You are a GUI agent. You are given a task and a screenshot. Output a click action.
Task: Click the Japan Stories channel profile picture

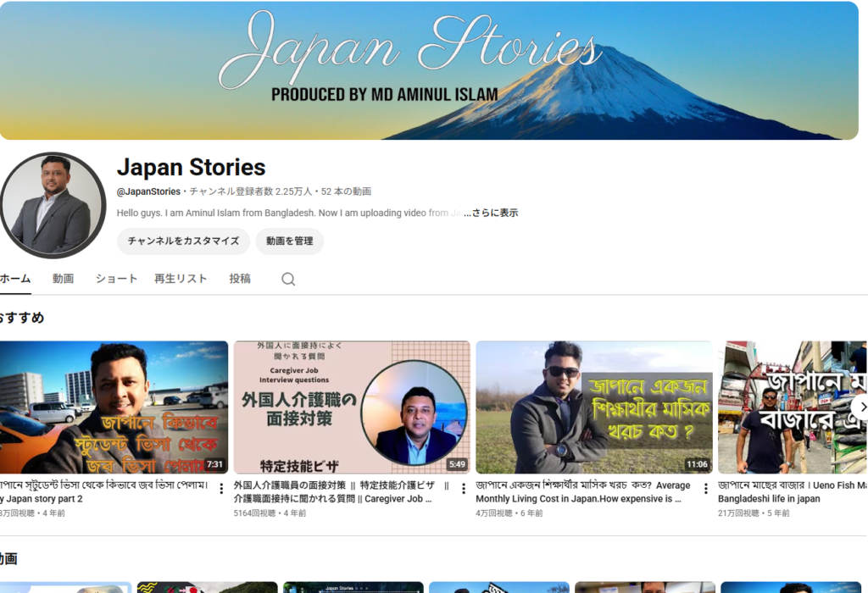[x=53, y=205]
